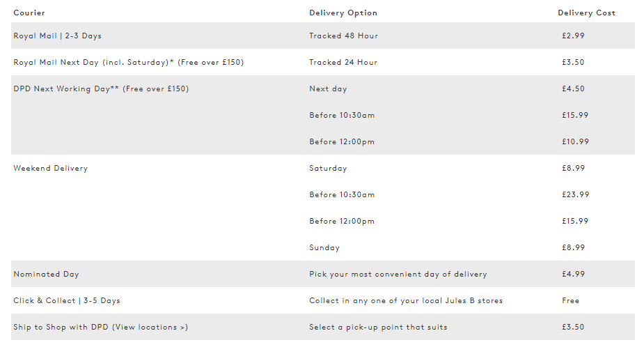Screen dimensions: 644x347
Task: Click the Tracked 24 Hour option
Action: pos(343,63)
